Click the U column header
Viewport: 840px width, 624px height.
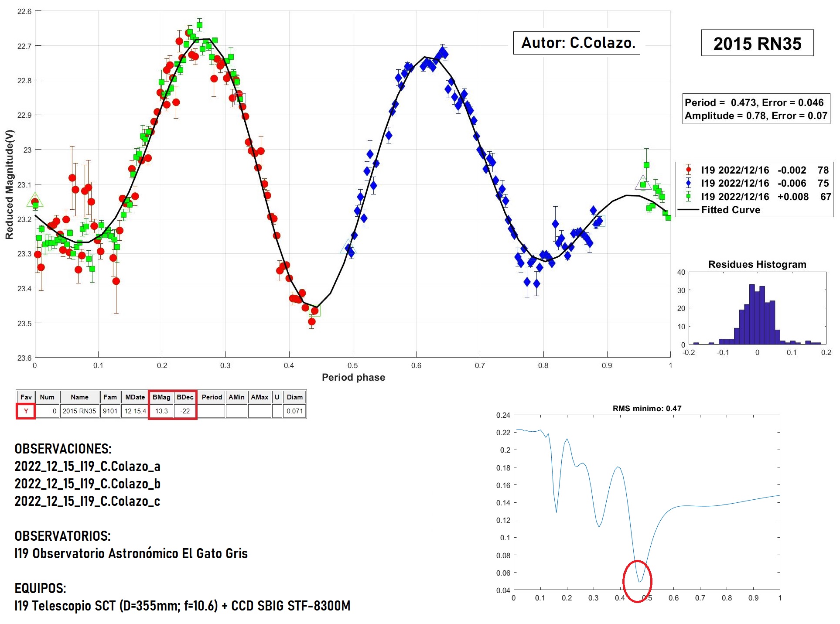pos(277,397)
